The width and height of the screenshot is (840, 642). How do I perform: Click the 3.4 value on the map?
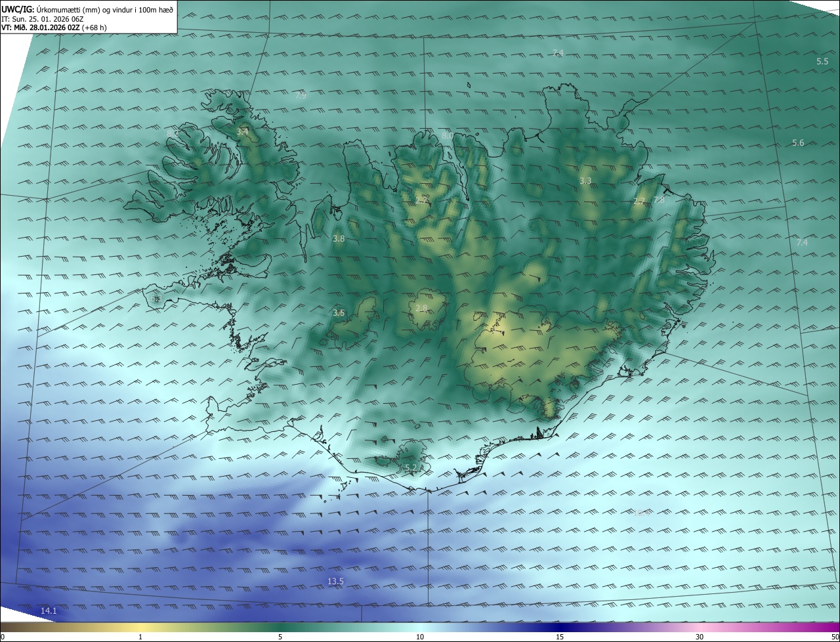243,132
